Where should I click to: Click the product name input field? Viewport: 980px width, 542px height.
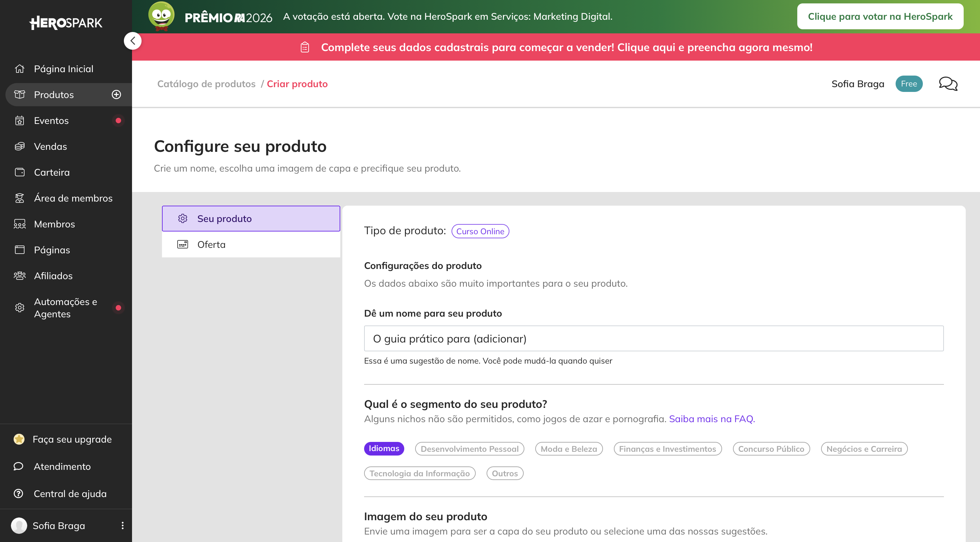pyautogui.click(x=654, y=339)
